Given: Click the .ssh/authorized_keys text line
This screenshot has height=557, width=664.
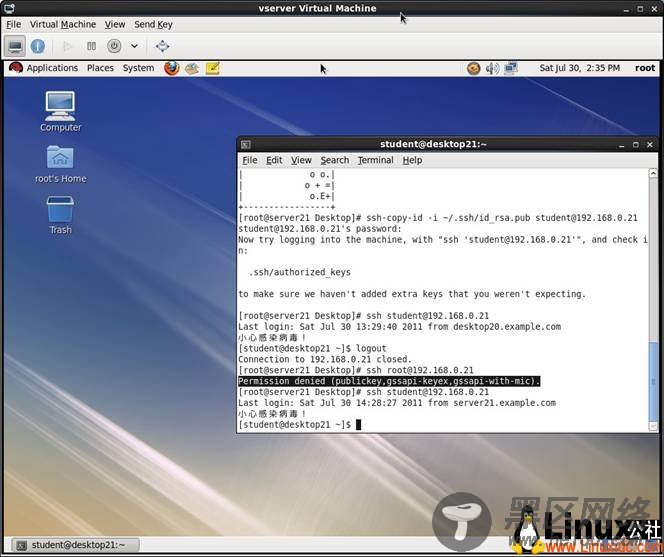Looking at the screenshot, I should [300, 272].
